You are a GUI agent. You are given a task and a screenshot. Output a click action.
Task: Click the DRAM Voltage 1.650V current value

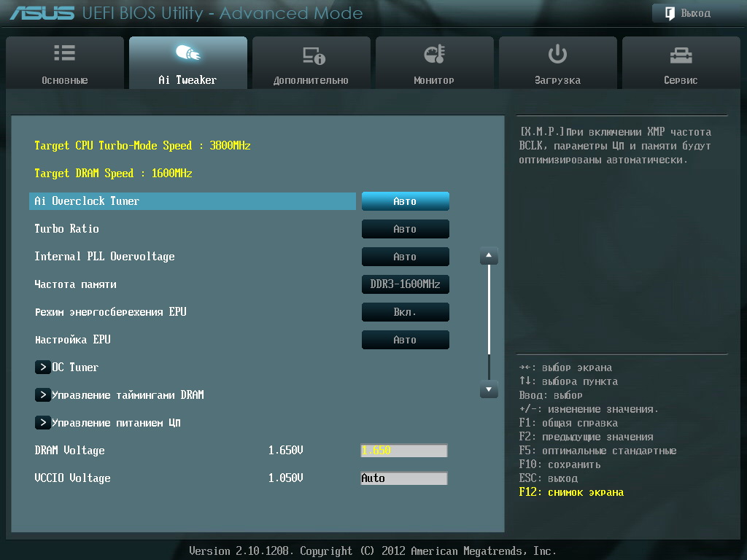[x=285, y=451]
